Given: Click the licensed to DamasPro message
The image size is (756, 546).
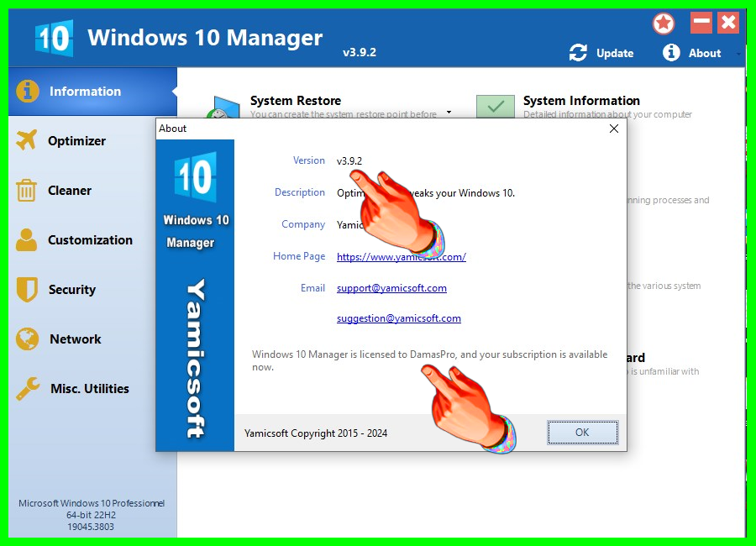Looking at the screenshot, I should pyautogui.click(x=429, y=360).
